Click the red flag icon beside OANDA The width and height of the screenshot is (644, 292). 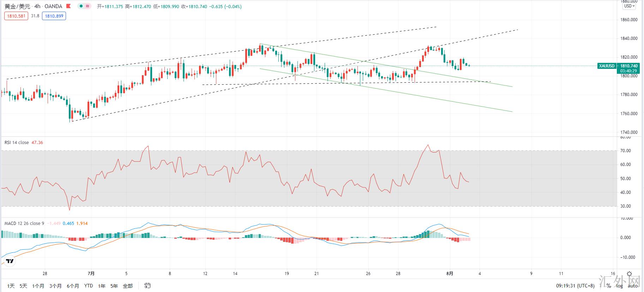pyautogui.click(x=69, y=6)
